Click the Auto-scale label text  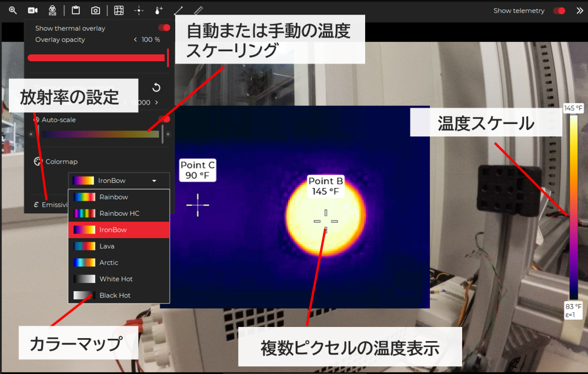[x=58, y=119]
